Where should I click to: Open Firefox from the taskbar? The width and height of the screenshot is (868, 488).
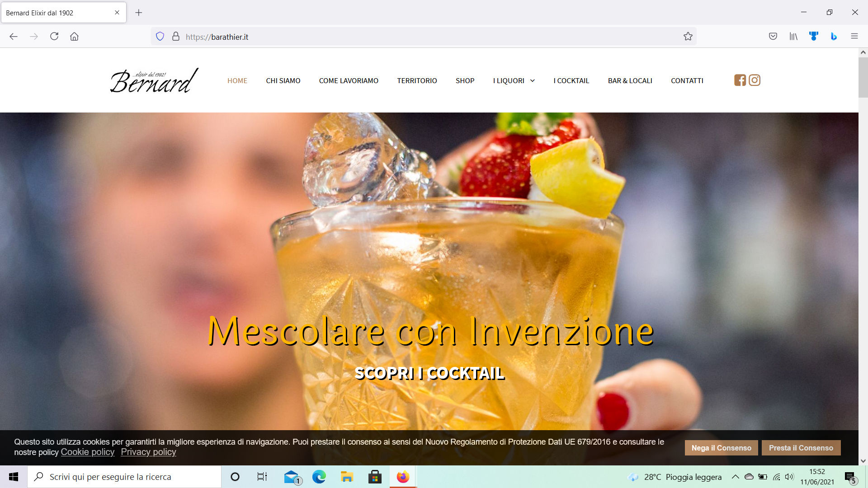(x=402, y=476)
